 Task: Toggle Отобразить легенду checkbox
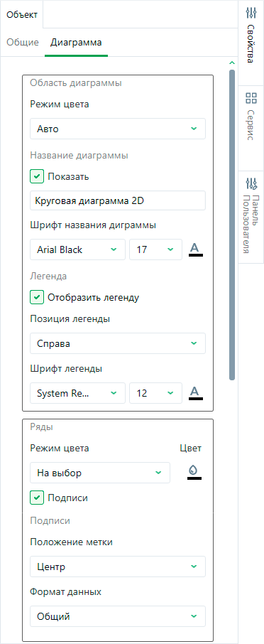pyautogui.click(x=37, y=297)
